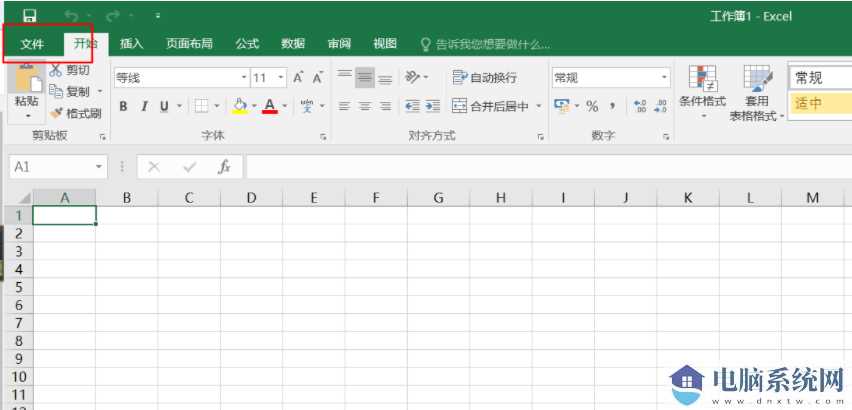
Task: Click the 格式刷 format painter
Action: (x=76, y=113)
